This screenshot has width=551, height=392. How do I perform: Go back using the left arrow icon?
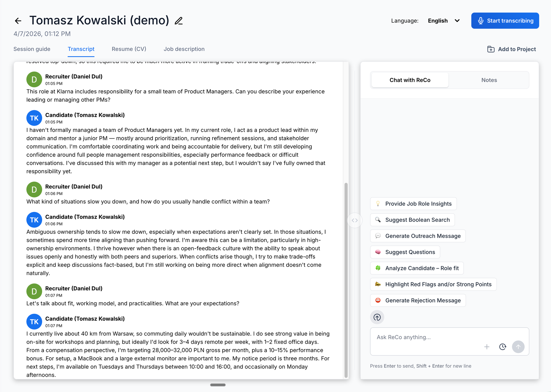(x=18, y=21)
